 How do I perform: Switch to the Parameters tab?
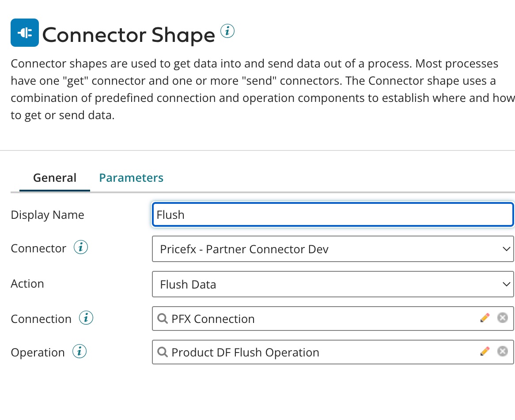tap(131, 178)
